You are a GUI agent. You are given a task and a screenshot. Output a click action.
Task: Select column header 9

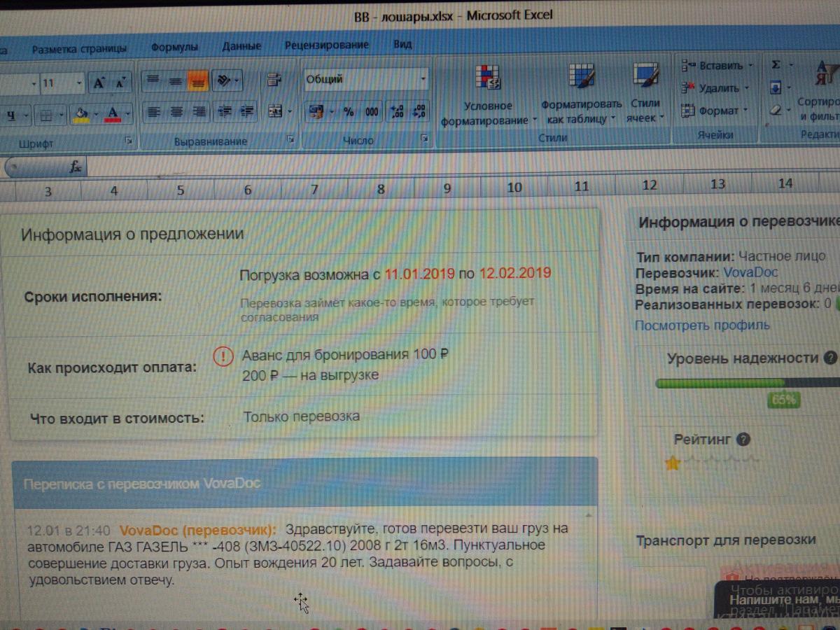point(447,188)
